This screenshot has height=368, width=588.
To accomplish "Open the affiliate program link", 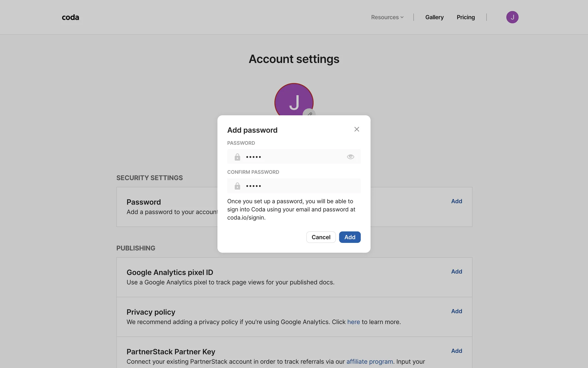I will [x=369, y=362].
